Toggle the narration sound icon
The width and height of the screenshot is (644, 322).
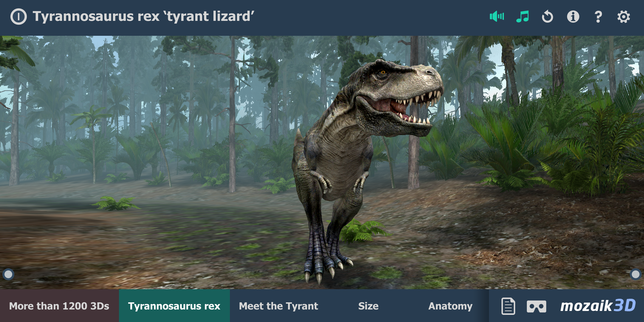[x=497, y=16]
